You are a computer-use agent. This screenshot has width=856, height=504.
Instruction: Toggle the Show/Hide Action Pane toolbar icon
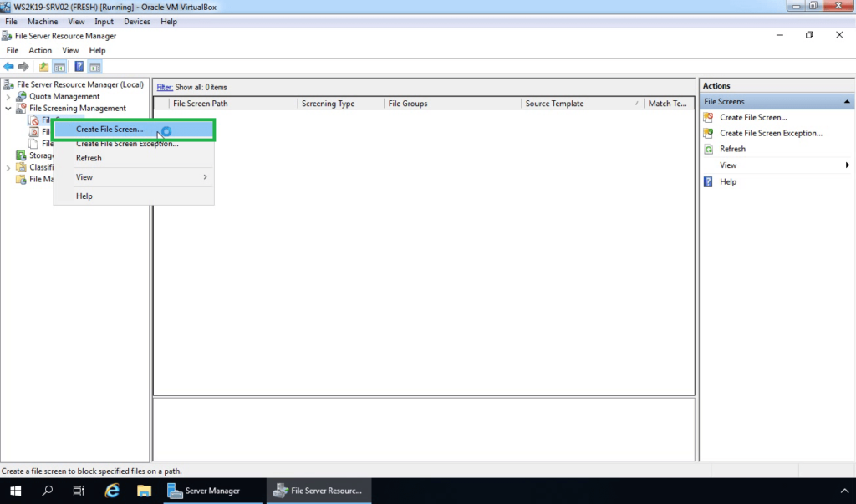tap(95, 67)
